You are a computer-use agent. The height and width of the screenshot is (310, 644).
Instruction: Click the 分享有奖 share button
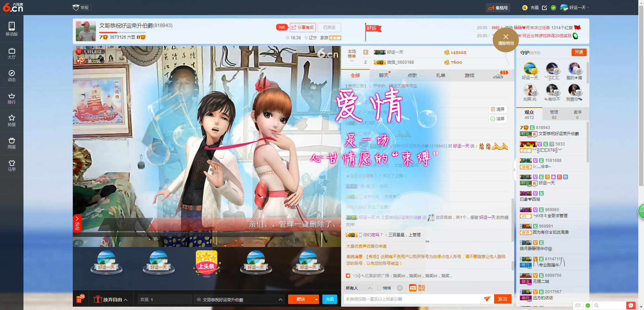pos(303,27)
